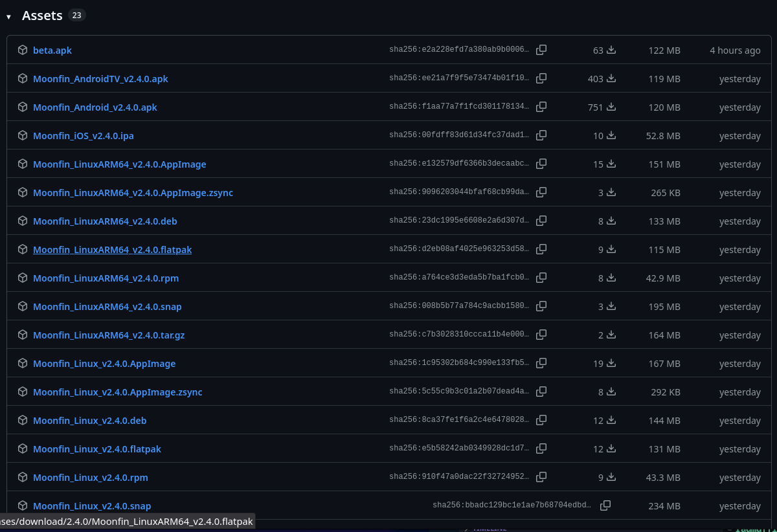Copy the LinuxARM64 rpm checksum
Viewport: 777px width, 532px height.
click(541, 278)
